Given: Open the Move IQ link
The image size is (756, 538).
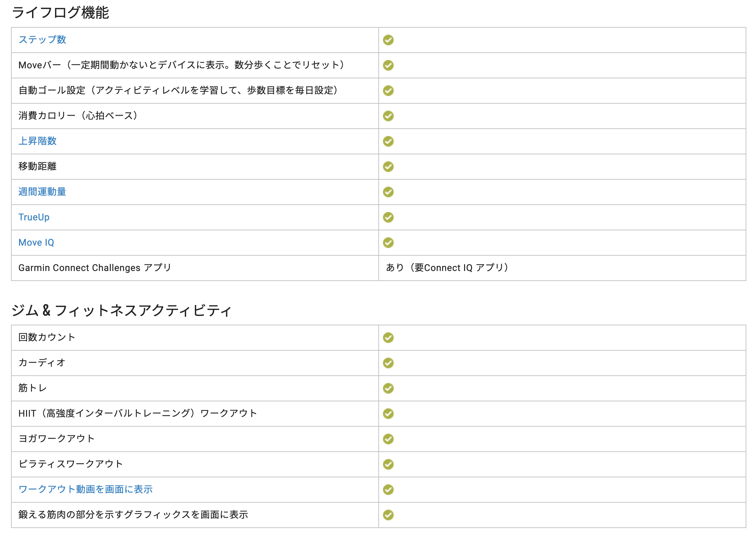Looking at the screenshot, I should pyautogui.click(x=36, y=242).
